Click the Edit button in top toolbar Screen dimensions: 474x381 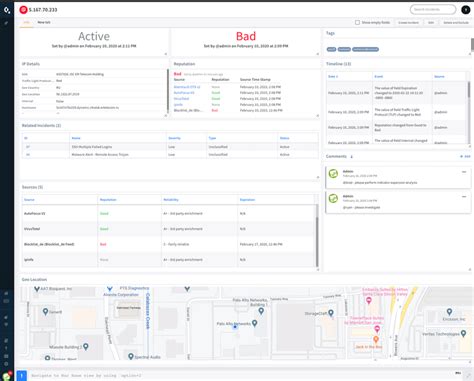[431, 22]
